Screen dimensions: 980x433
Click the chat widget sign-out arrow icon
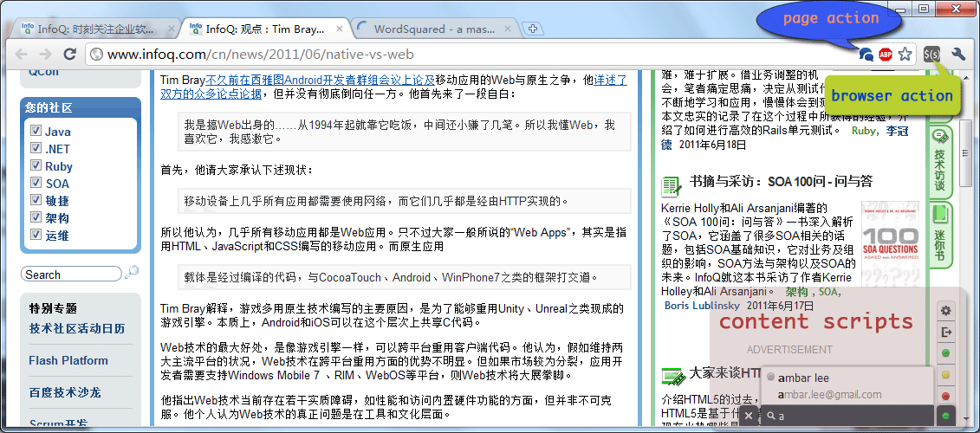tap(945, 332)
